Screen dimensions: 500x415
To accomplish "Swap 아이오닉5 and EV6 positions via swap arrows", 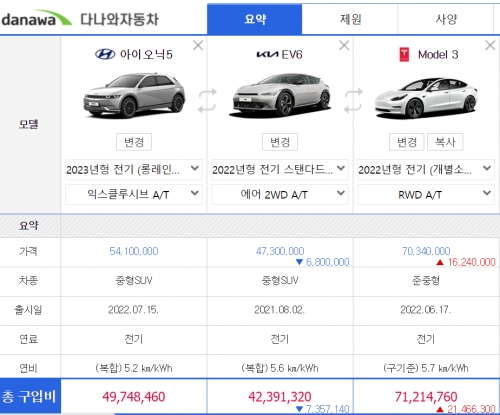I will pyautogui.click(x=207, y=100).
